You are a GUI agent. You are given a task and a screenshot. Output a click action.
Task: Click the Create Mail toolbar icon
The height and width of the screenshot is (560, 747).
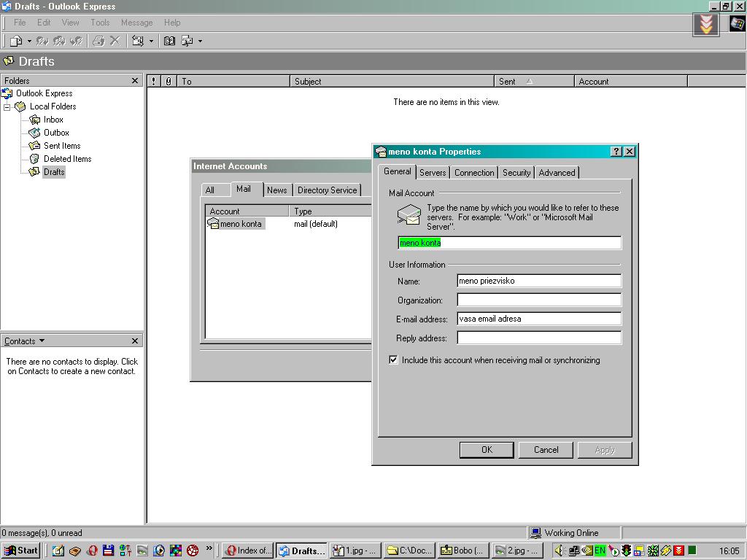coord(16,41)
